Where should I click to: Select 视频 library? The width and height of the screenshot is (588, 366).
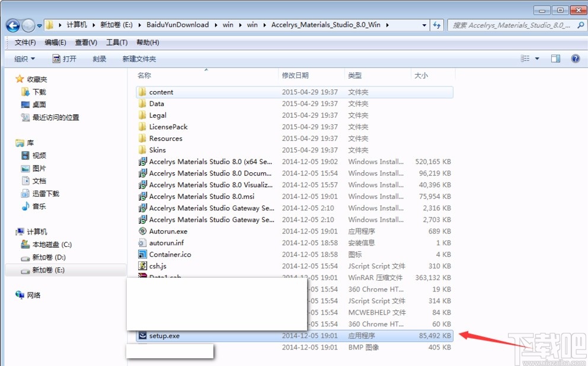tap(39, 156)
